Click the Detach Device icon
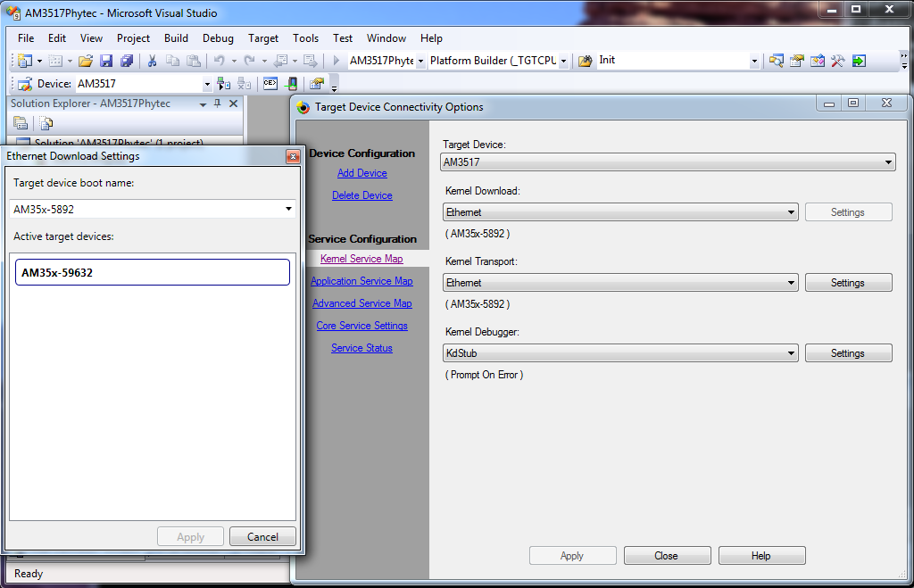This screenshot has width=914, height=588. pyautogui.click(x=245, y=84)
